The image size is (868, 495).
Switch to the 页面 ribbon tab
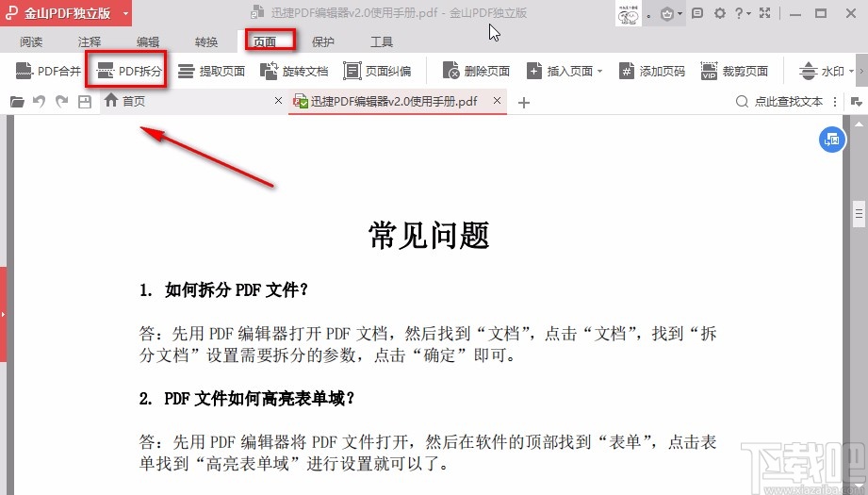tap(265, 41)
